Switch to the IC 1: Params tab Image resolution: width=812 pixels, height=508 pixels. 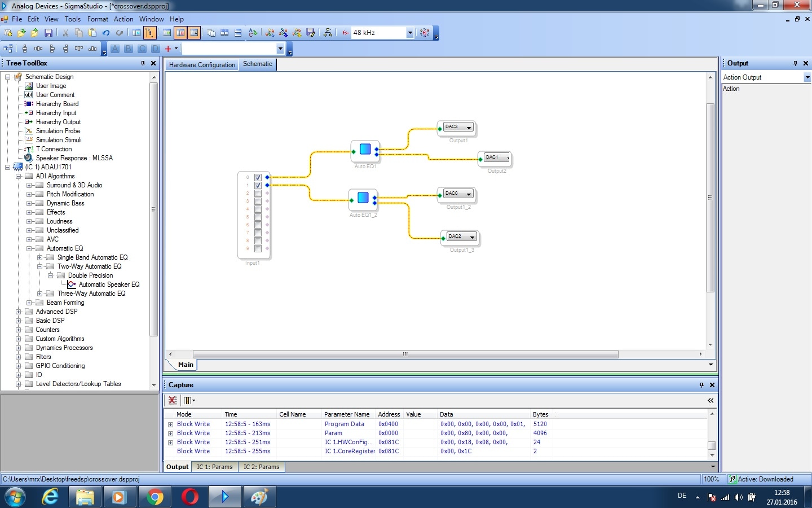[x=215, y=467]
